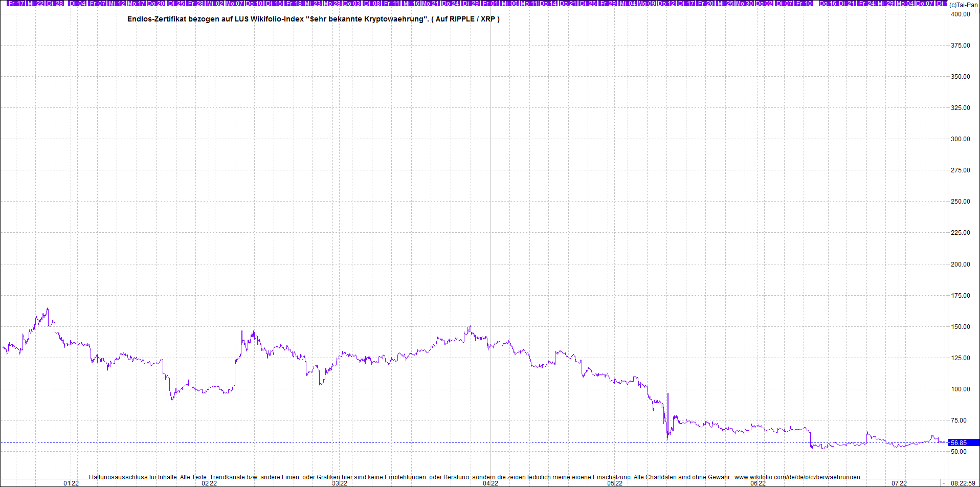The image size is (980, 487).
Task: Click the 08:22:59 time stamp
Action: (x=963, y=483)
